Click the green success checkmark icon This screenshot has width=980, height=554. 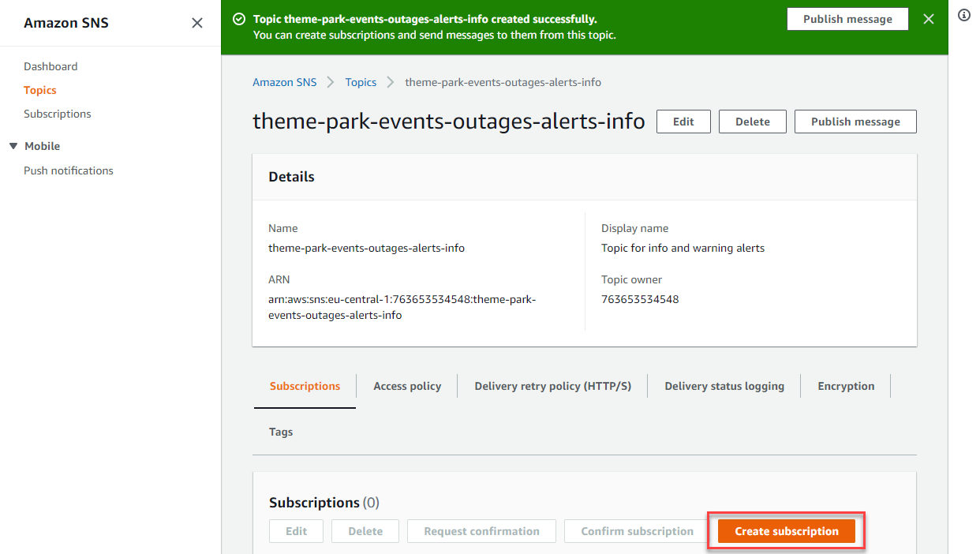coord(239,19)
